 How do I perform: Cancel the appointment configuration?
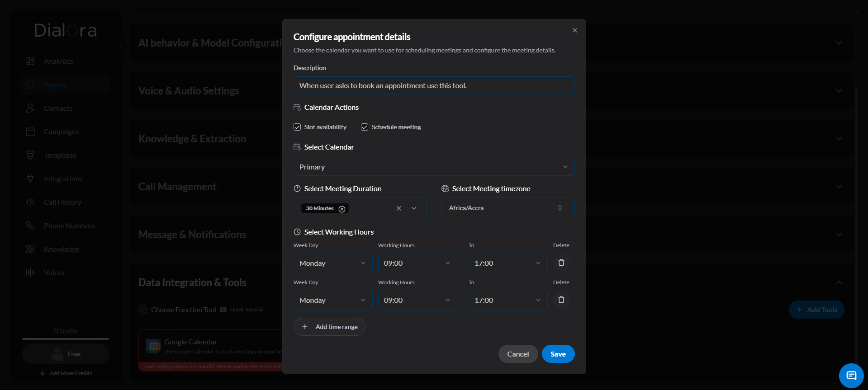518,354
